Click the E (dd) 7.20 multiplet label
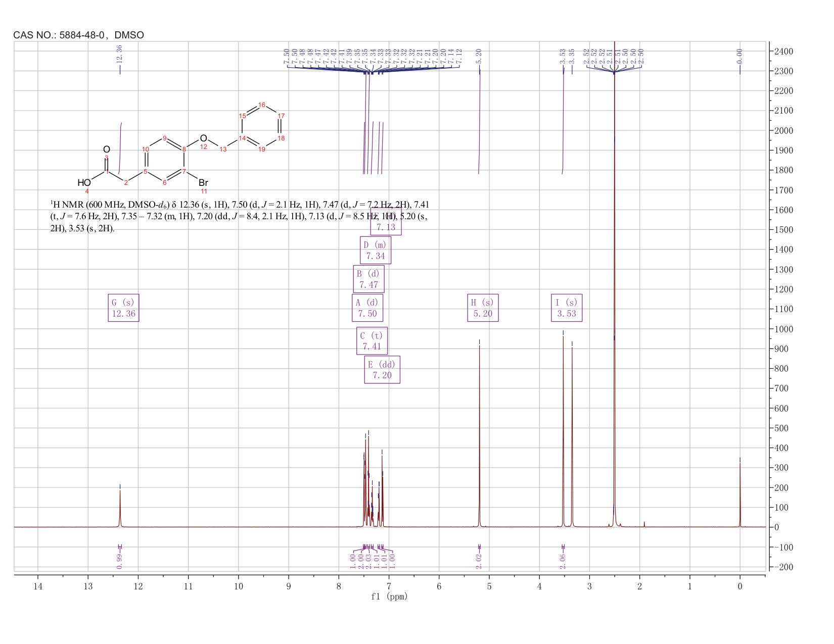834x644 pixels. (x=382, y=370)
